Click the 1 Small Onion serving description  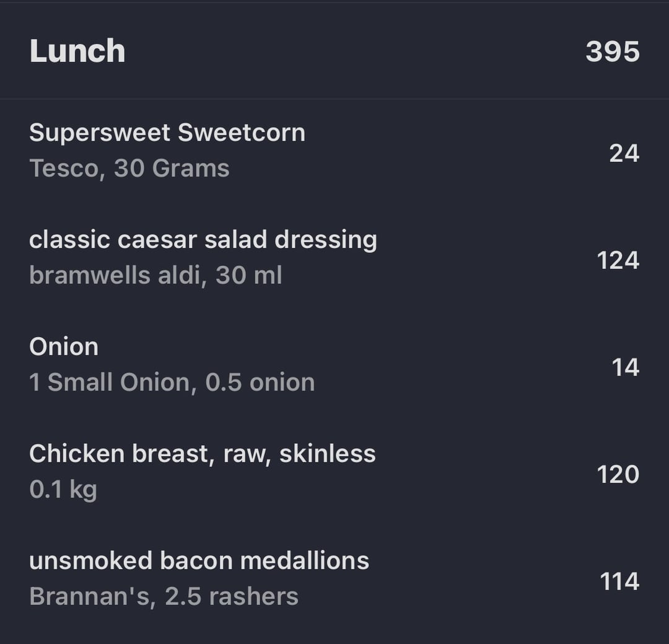click(109, 382)
